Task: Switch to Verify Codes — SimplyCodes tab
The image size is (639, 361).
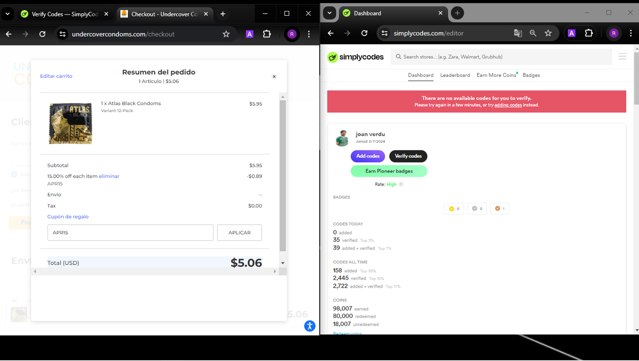Action: [64, 14]
